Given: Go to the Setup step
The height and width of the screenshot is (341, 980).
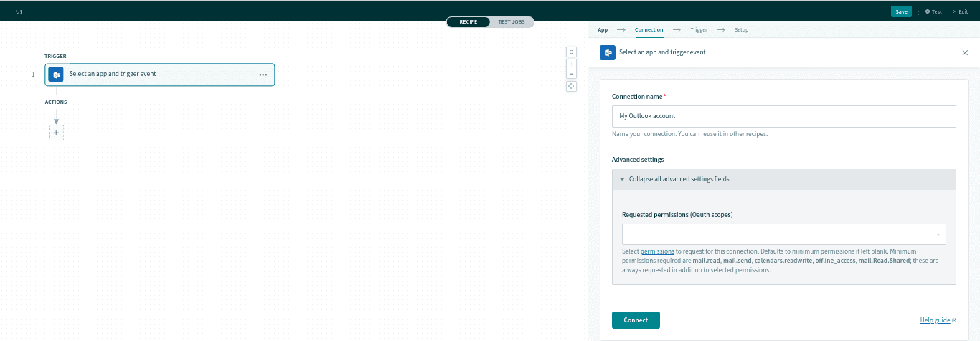Looking at the screenshot, I should pos(741,30).
